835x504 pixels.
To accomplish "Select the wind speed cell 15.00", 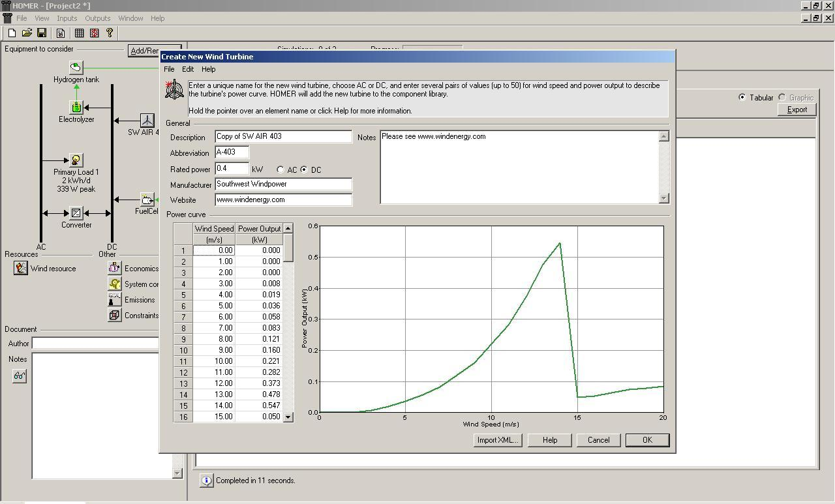I will 214,417.
